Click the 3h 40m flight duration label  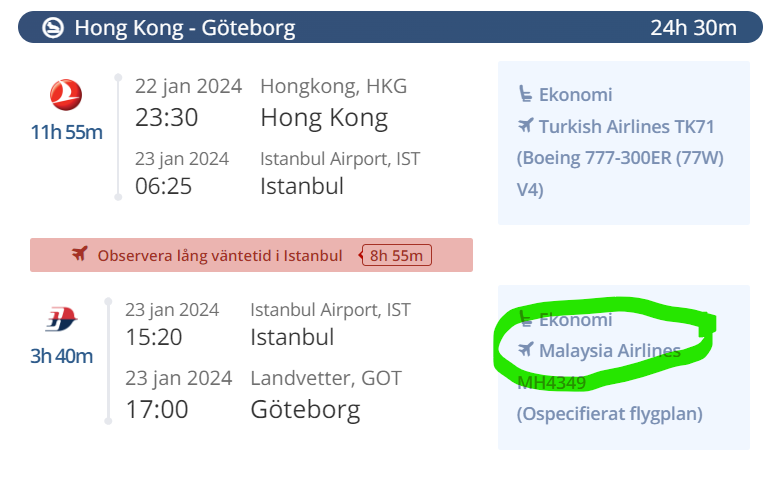tap(61, 356)
